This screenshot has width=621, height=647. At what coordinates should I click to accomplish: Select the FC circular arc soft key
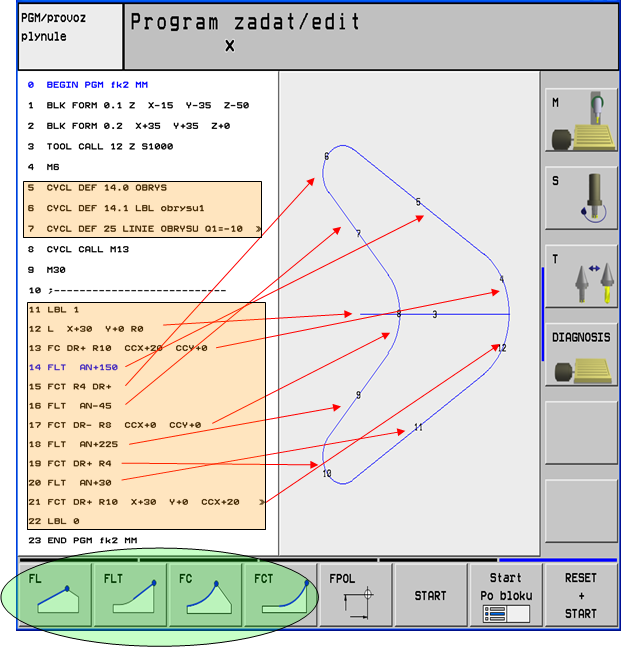click(x=205, y=595)
